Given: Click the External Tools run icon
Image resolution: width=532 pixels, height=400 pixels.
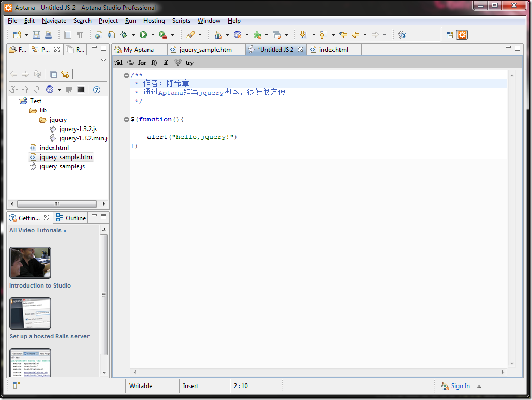Looking at the screenshot, I should tap(163, 35).
